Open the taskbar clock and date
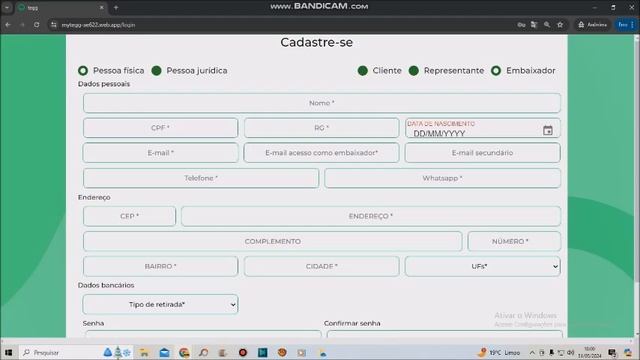The image size is (640, 360). [590, 353]
